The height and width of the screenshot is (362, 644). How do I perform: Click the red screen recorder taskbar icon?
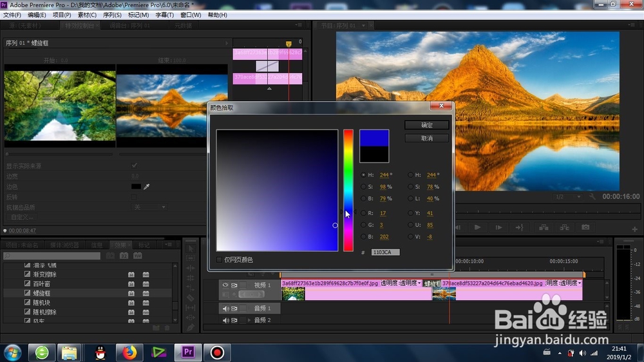coord(217,352)
